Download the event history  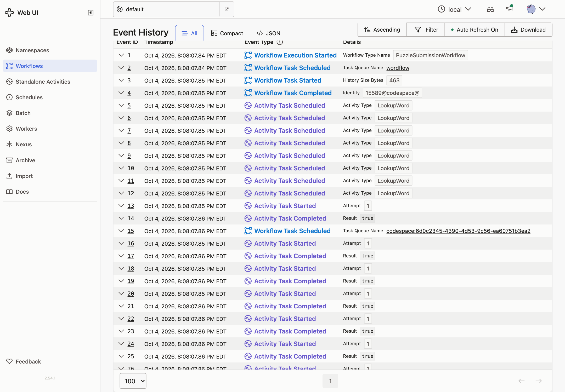coord(529,30)
